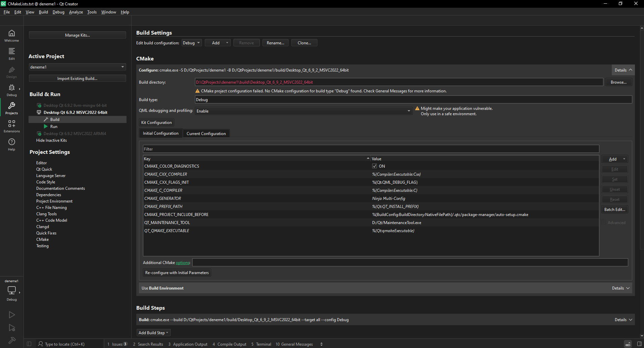Switch to Initial Configuration tab
644x348 pixels.
(x=161, y=133)
